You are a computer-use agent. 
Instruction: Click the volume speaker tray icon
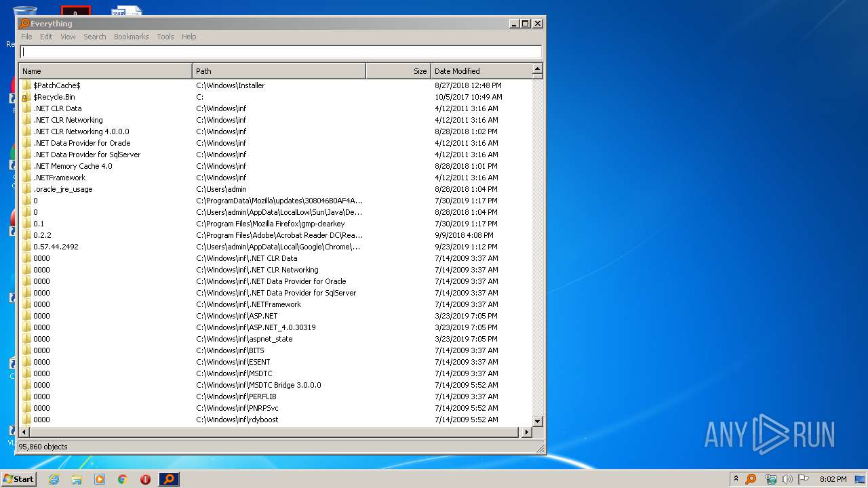787,479
